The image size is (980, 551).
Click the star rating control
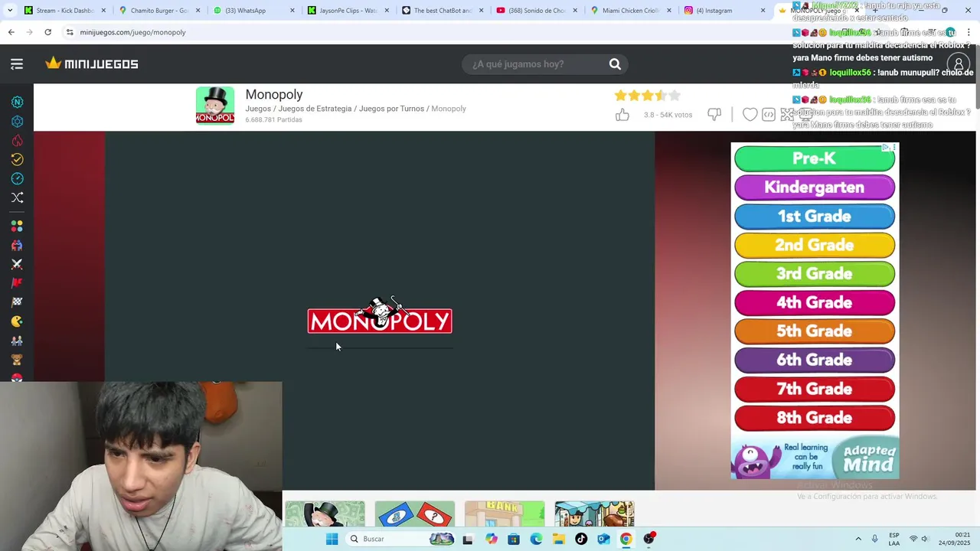coord(647,96)
